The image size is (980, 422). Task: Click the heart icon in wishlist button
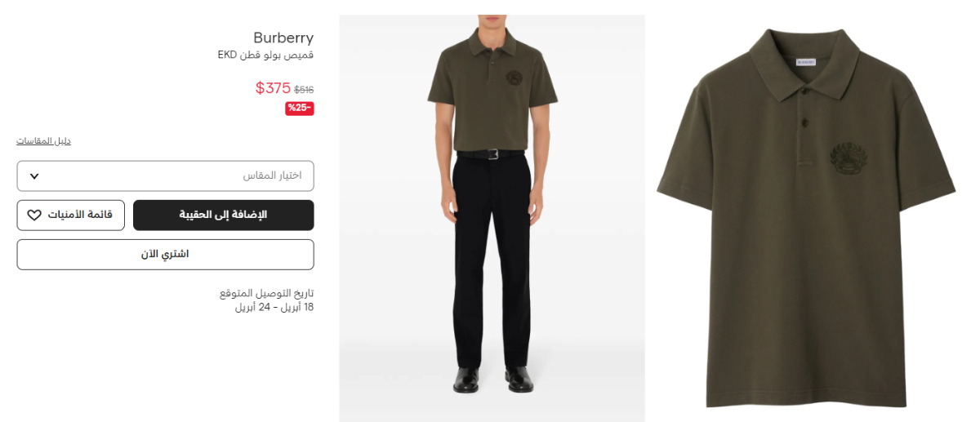(x=34, y=215)
